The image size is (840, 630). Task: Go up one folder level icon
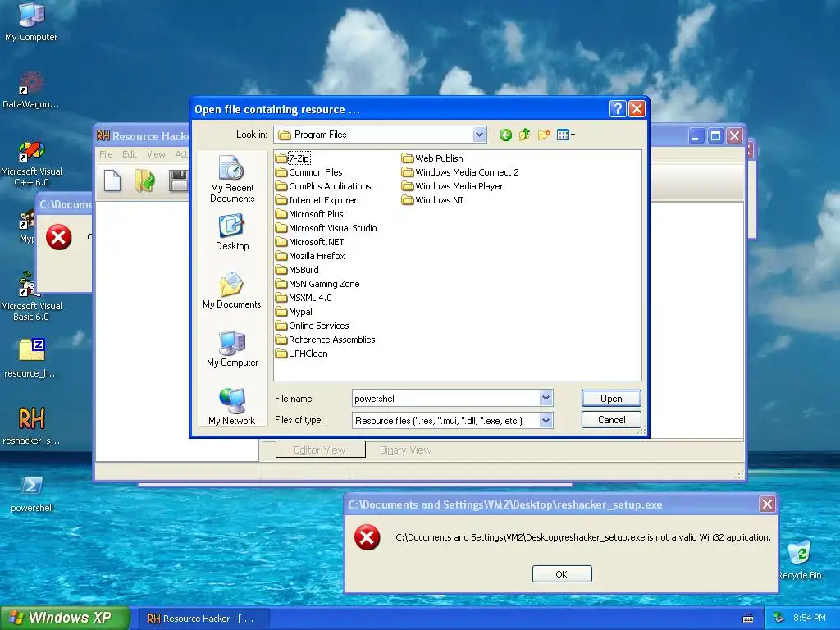click(524, 135)
